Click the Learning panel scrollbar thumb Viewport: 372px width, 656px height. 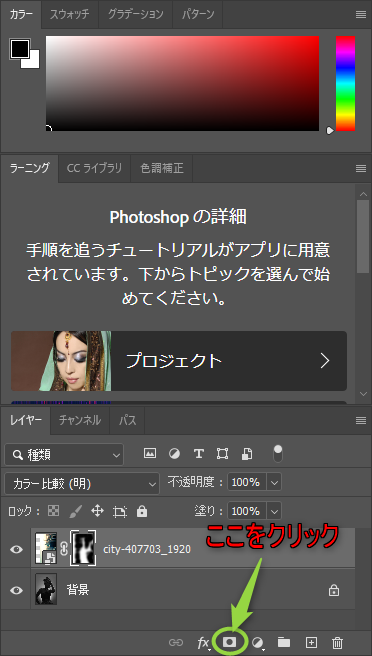[x=363, y=236]
